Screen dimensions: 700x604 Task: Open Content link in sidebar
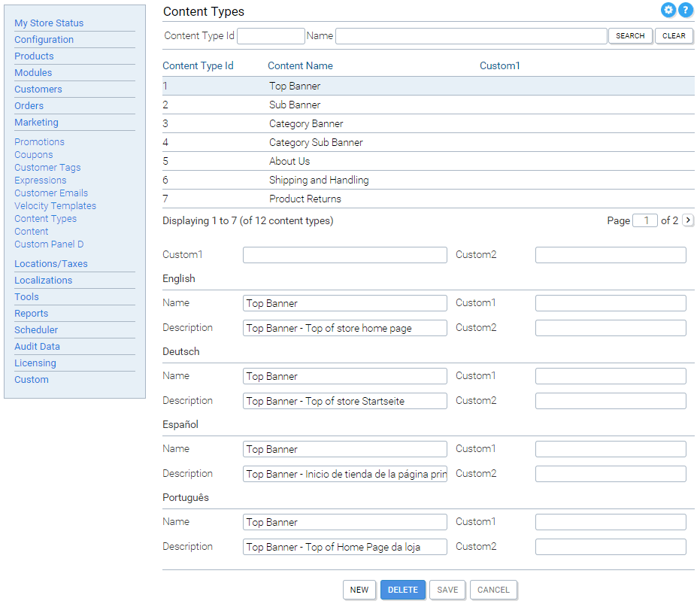click(32, 232)
